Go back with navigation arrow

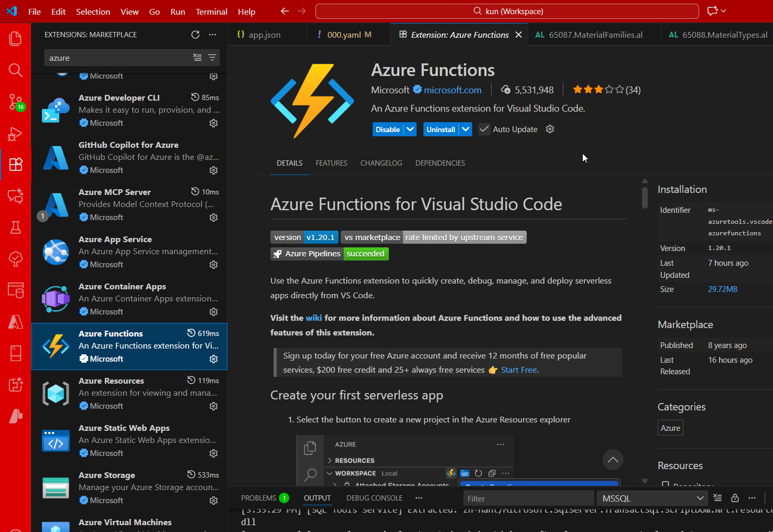[285, 11]
